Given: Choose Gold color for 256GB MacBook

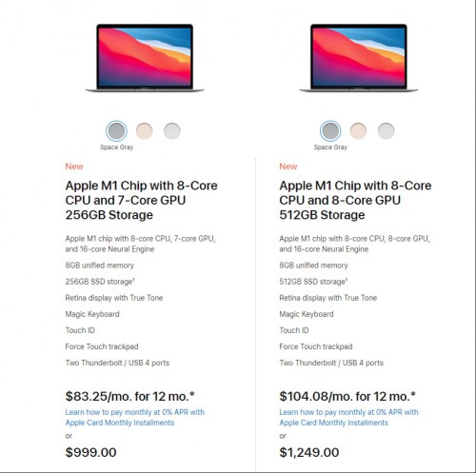Looking at the screenshot, I should (x=145, y=131).
